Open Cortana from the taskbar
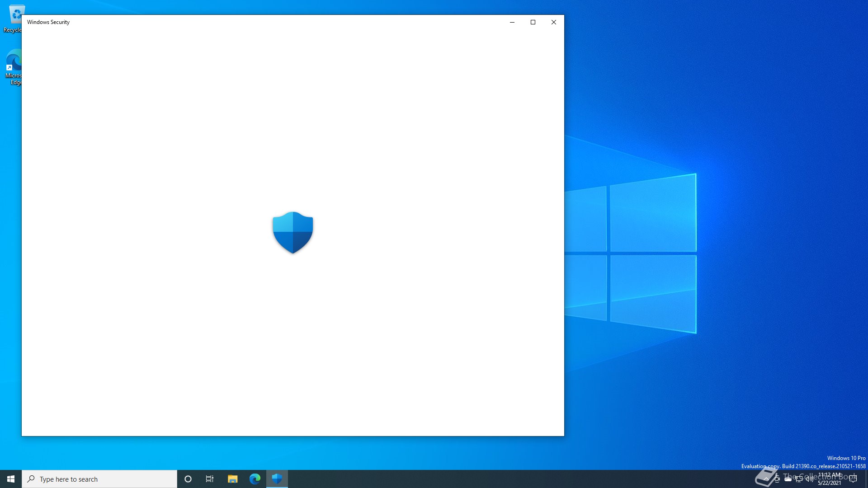 (x=188, y=479)
